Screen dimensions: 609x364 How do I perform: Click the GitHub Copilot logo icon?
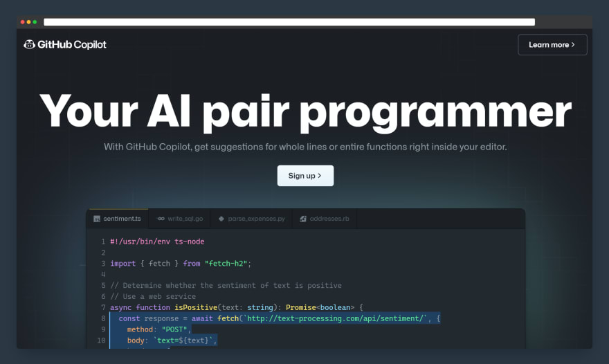[x=29, y=45]
